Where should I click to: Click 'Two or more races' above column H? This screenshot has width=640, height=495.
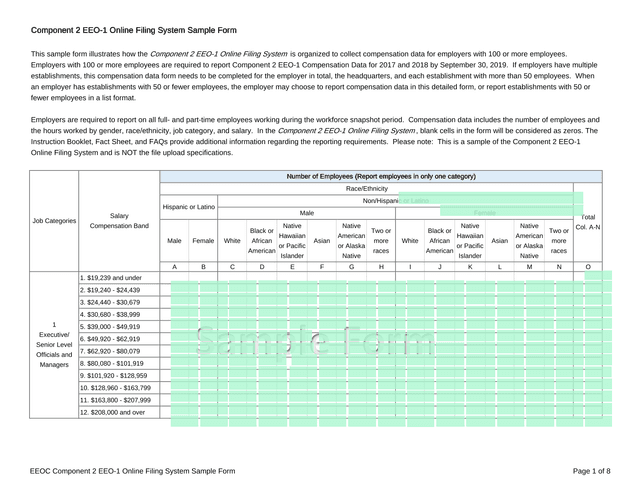coord(381,241)
